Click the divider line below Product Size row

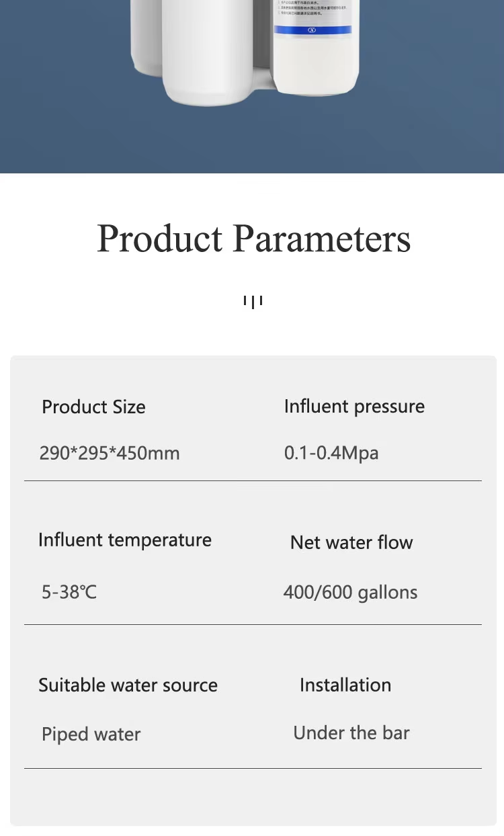point(253,480)
